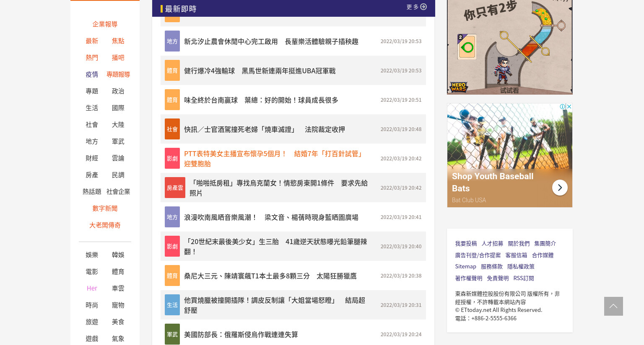Select 專題報導 in left sidebar
The width and height of the screenshot is (644, 345).
tap(118, 75)
